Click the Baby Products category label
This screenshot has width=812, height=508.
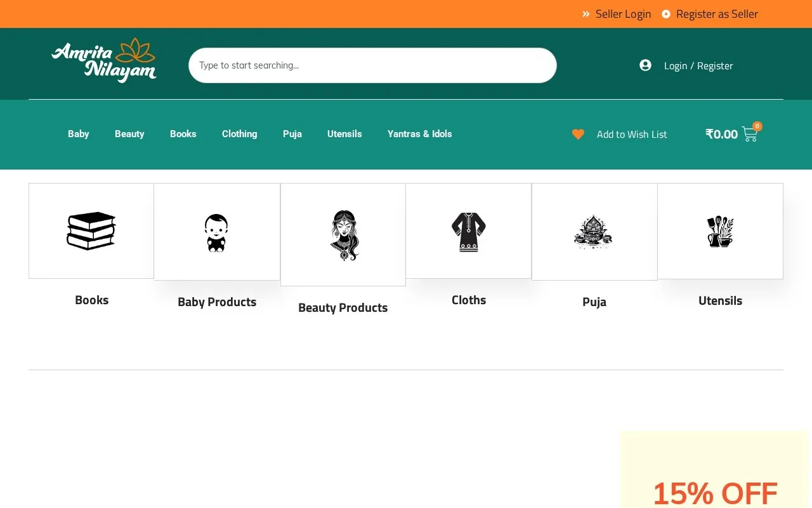pos(217,302)
